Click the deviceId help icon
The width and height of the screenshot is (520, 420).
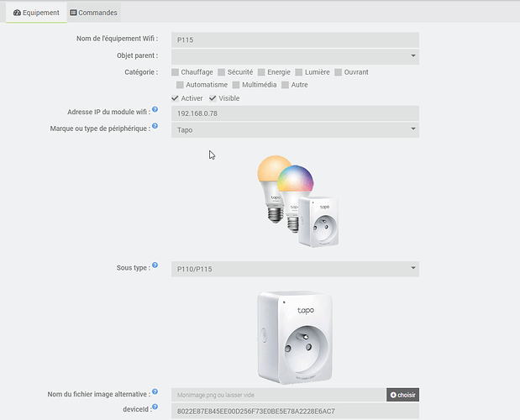pos(155,407)
